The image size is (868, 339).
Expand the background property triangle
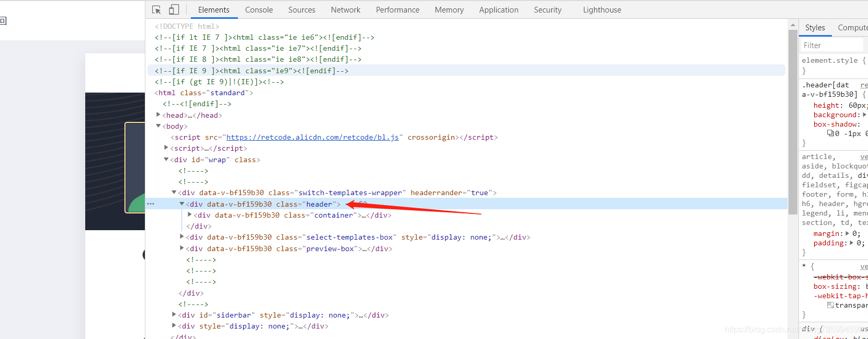(x=865, y=115)
